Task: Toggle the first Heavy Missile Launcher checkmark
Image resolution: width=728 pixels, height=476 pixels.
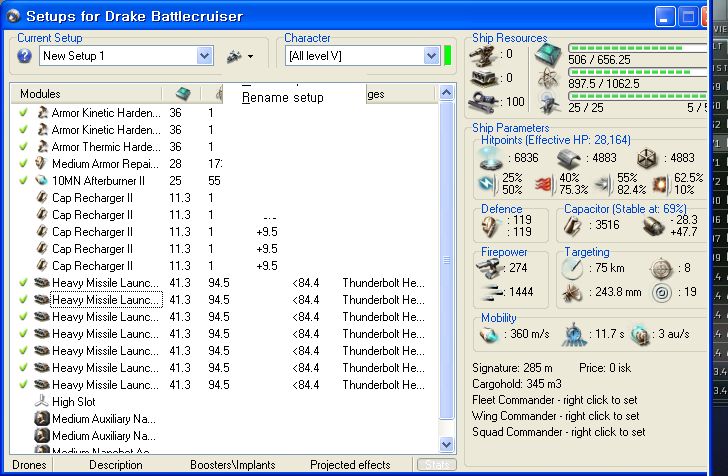Action: pos(23,283)
